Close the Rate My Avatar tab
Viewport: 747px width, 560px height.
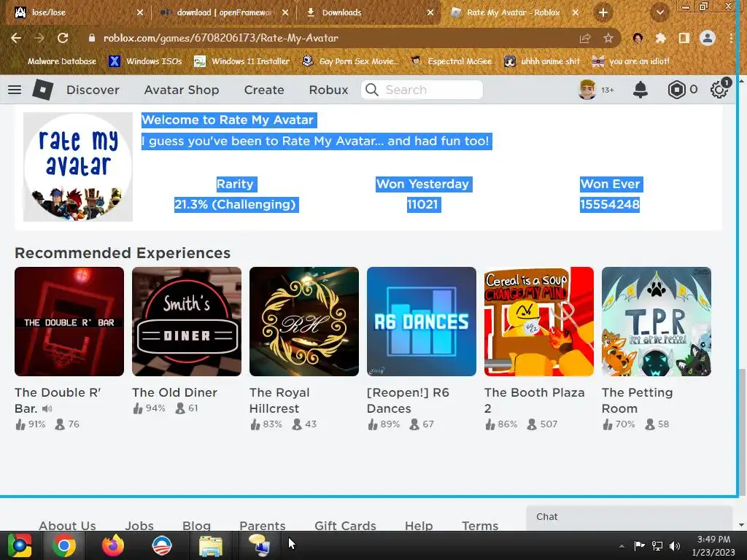tap(576, 13)
